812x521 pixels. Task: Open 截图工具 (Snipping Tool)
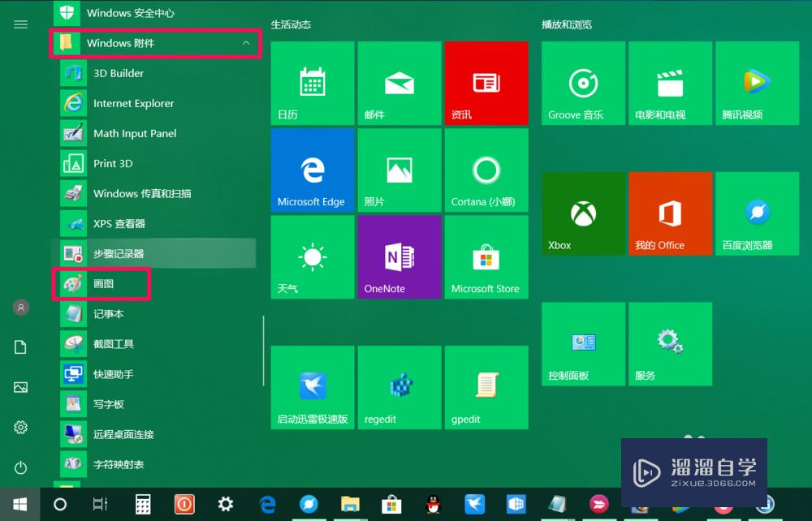pyautogui.click(x=154, y=343)
